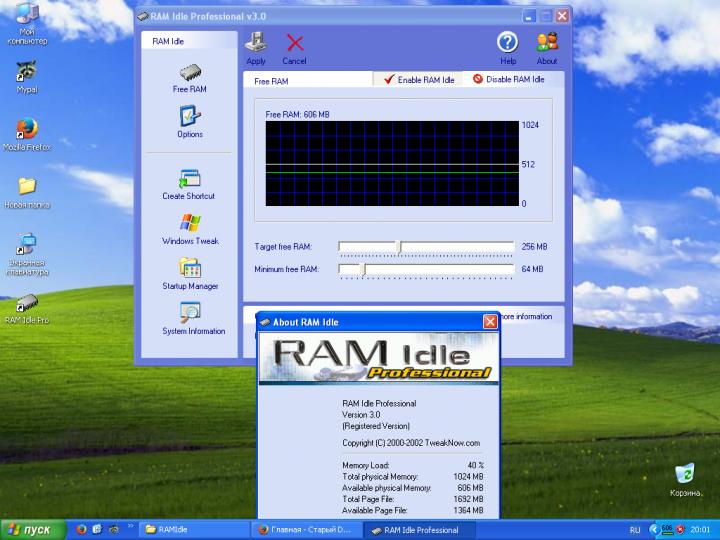This screenshot has width=720, height=540.
Task: Close the About RAM Idle dialog
Action: (490, 322)
